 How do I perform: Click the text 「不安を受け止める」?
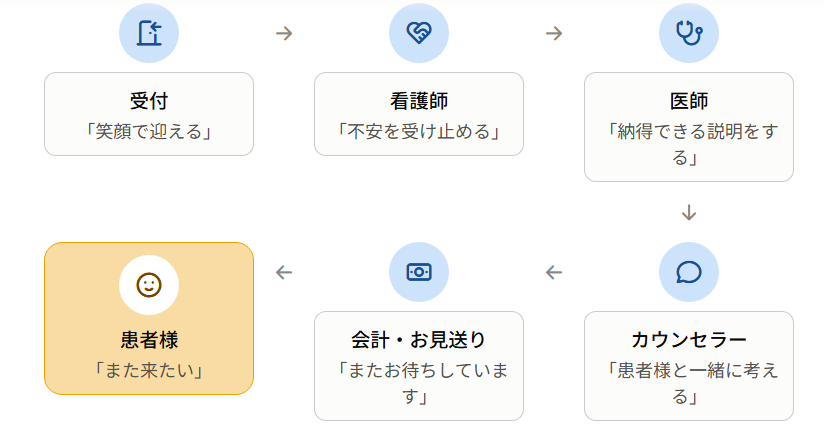point(419,131)
